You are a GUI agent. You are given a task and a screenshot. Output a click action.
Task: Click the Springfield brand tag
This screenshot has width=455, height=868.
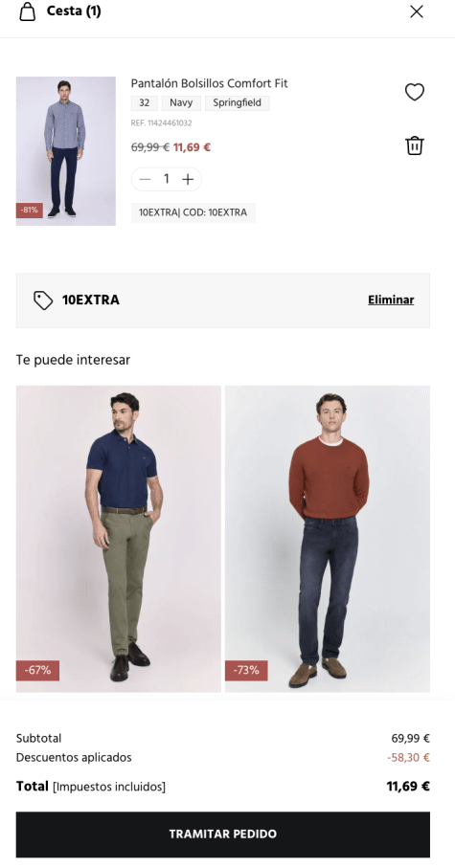click(x=238, y=103)
